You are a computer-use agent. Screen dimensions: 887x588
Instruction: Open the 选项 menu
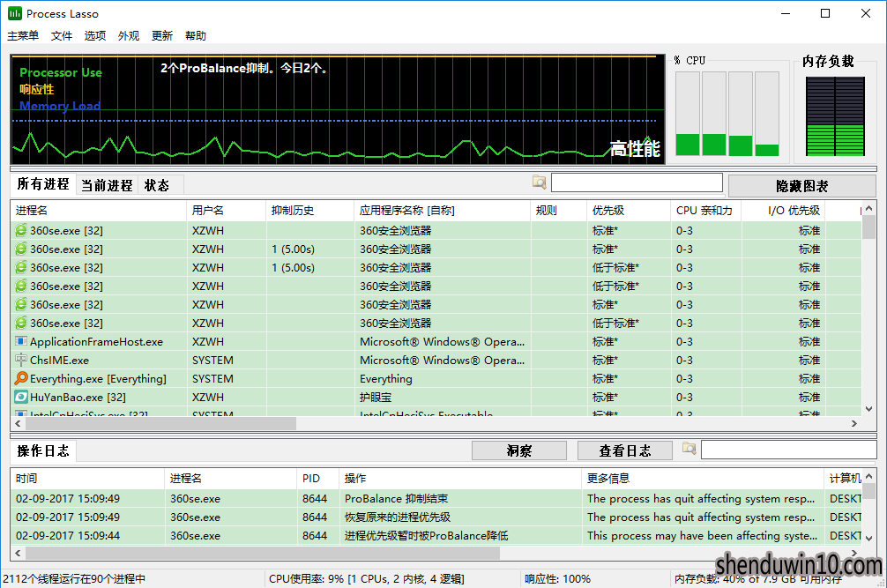(95, 35)
